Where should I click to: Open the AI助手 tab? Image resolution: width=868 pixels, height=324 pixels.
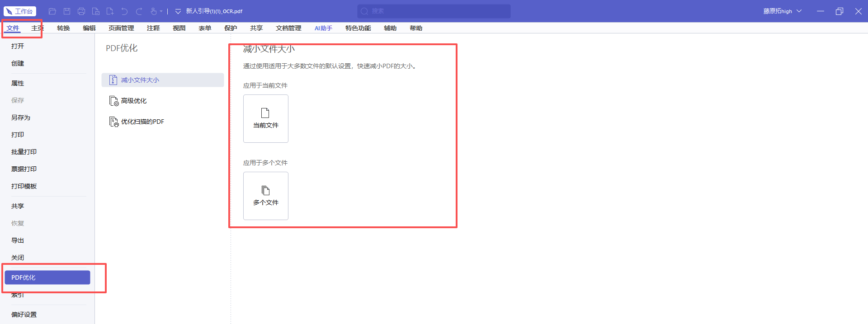[x=323, y=28]
